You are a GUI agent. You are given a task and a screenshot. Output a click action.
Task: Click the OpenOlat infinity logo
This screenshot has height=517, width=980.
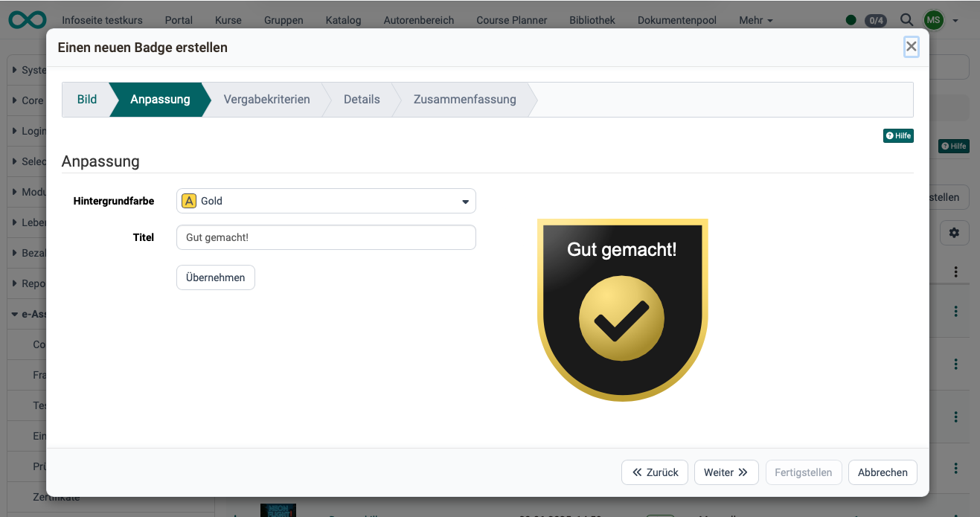tap(28, 19)
